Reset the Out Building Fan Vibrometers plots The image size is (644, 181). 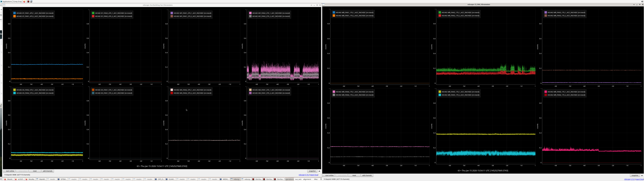click(x=35, y=171)
